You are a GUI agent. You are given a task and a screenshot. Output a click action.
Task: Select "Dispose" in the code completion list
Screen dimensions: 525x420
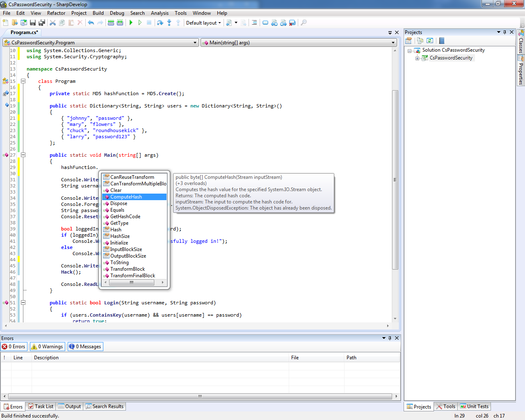coord(119,203)
